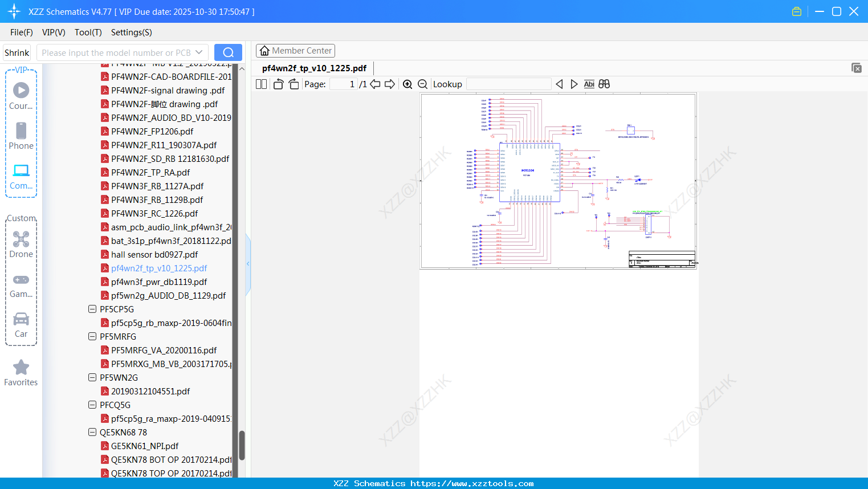Screen dimensions: 868x489
Task: Click the Shrink button
Action: click(x=17, y=52)
